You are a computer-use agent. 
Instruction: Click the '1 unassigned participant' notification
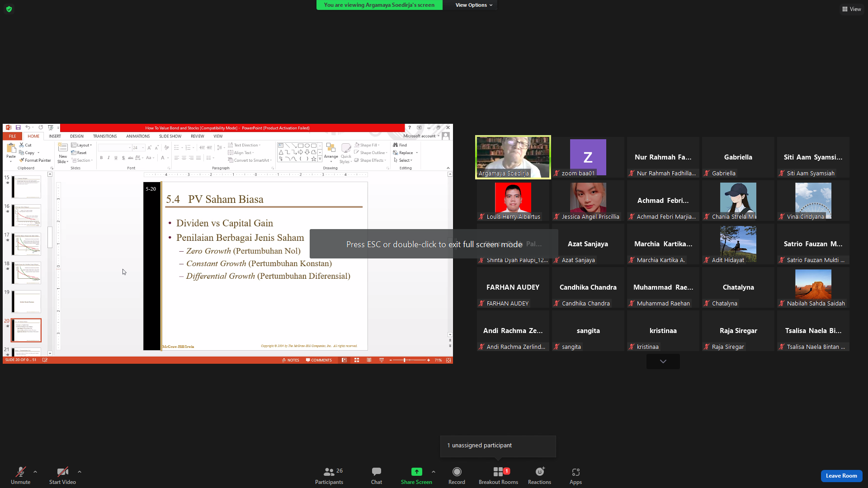[x=498, y=446]
